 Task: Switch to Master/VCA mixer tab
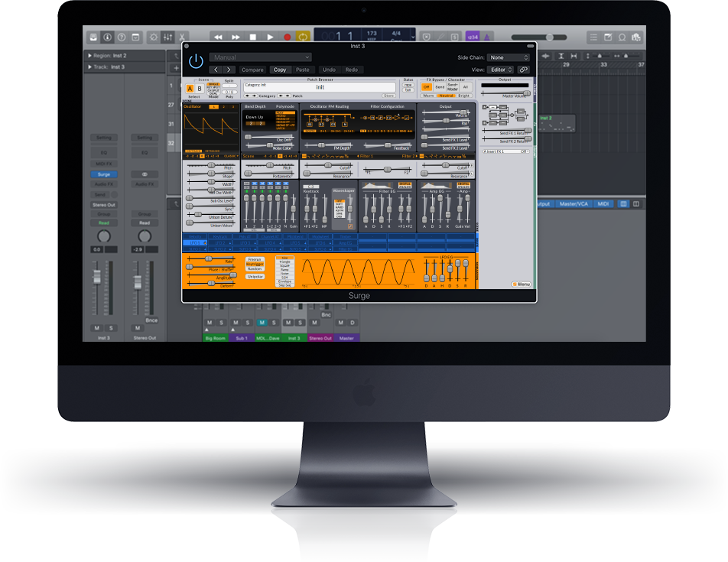coord(574,203)
